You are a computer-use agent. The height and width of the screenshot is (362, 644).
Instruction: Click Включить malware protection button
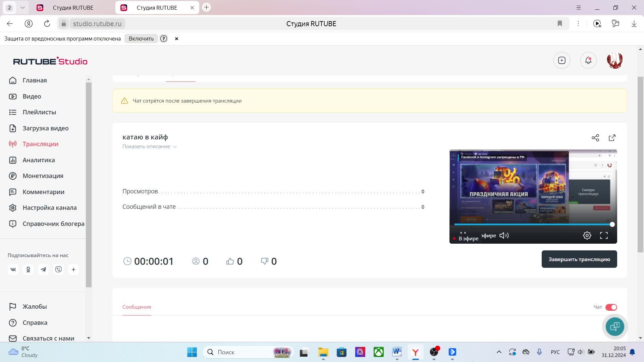[x=141, y=39]
